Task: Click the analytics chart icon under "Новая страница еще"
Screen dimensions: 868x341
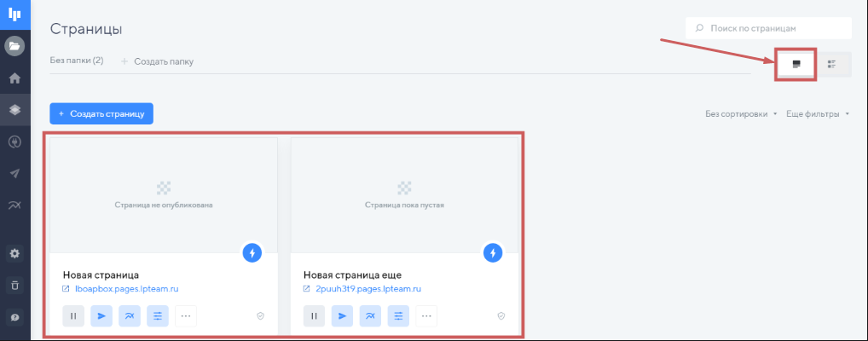Action: (371, 316)
